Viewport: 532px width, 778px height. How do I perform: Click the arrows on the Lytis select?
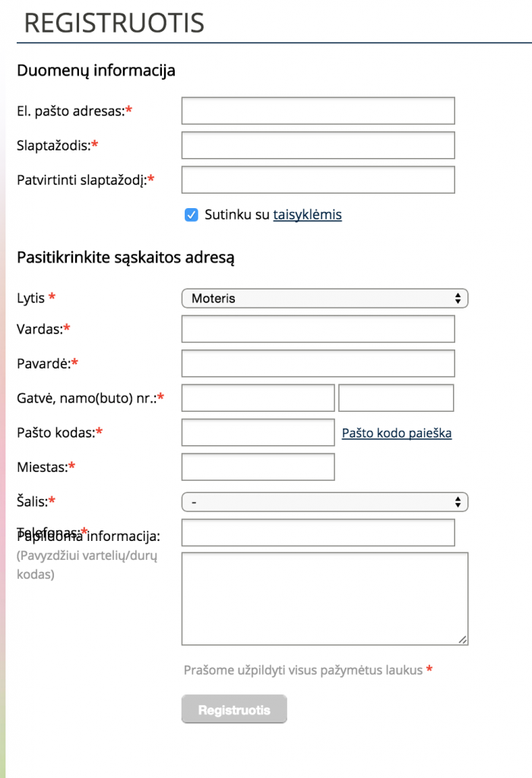click(x=458, y=299)
